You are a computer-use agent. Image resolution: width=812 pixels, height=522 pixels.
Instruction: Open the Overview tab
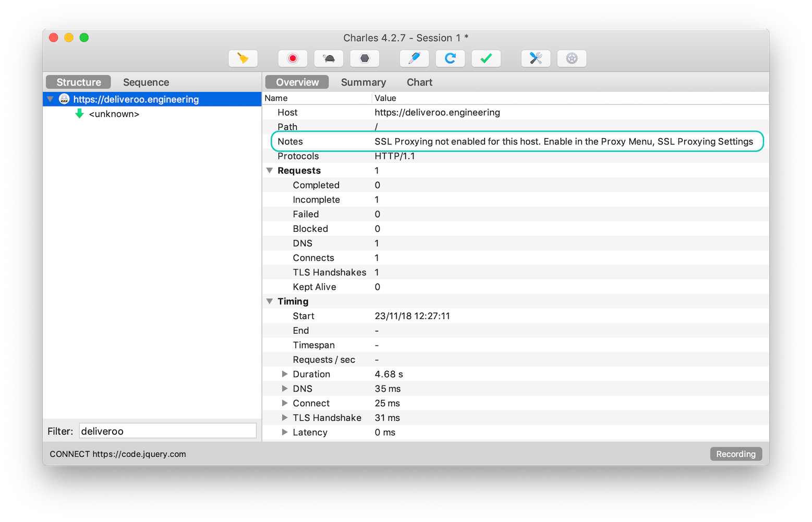coord(297,82)
